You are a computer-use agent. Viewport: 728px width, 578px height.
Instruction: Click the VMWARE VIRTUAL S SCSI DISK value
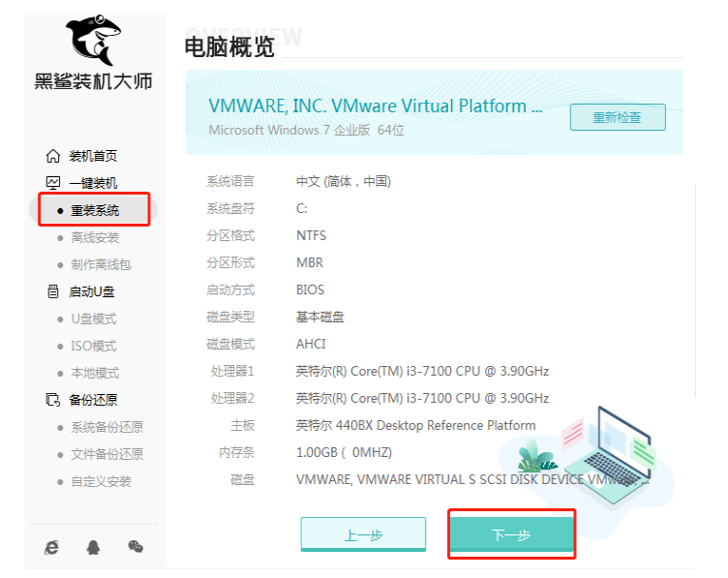[472, 479]
